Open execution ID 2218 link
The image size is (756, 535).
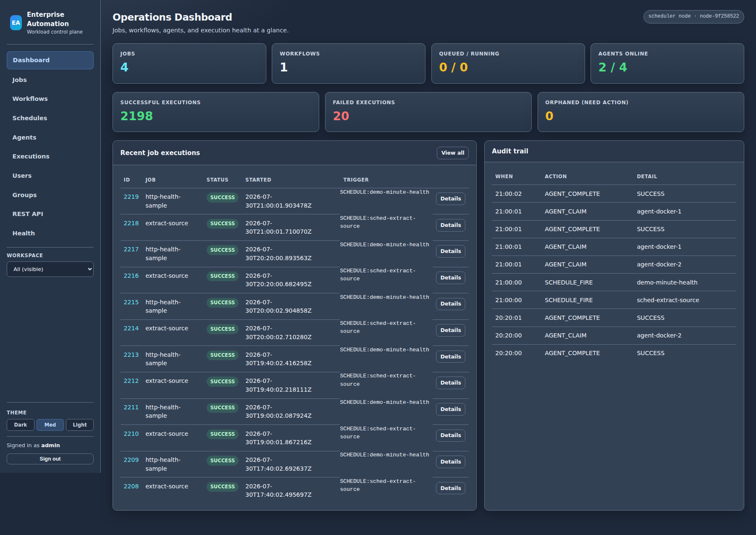[x=131, y=223]
